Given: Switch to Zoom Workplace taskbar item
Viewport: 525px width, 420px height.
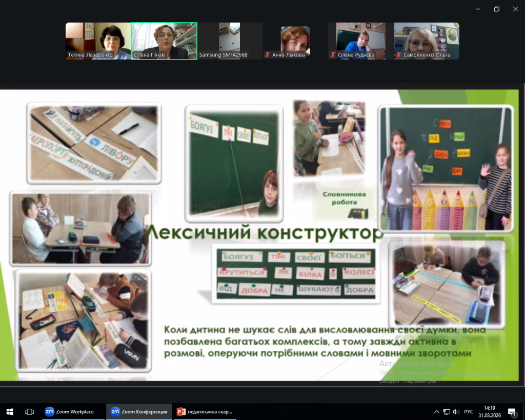Looking at the screenshot, I should (70, 411).
